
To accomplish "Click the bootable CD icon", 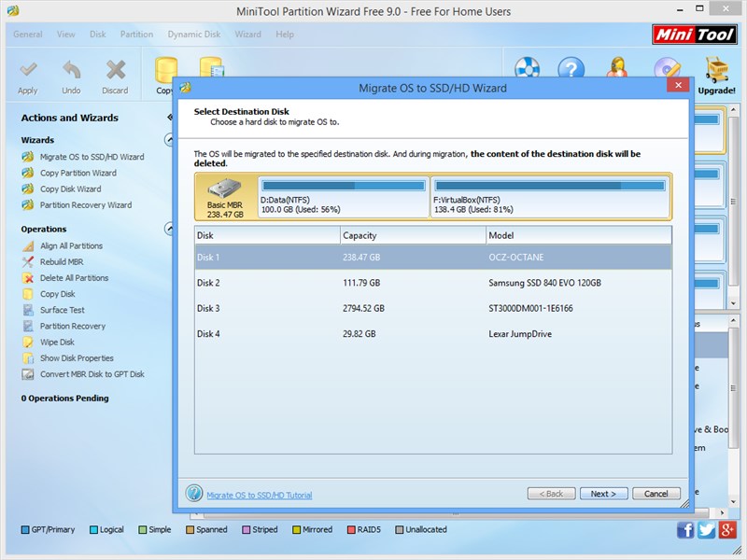I will pyautogui.click(x=667, y=67).
